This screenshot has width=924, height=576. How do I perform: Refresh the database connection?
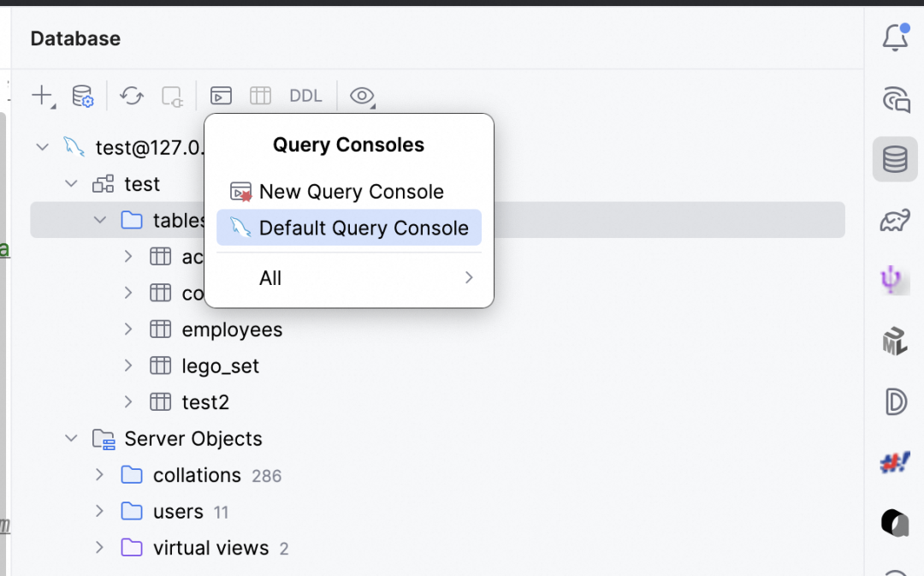(131, 96)
